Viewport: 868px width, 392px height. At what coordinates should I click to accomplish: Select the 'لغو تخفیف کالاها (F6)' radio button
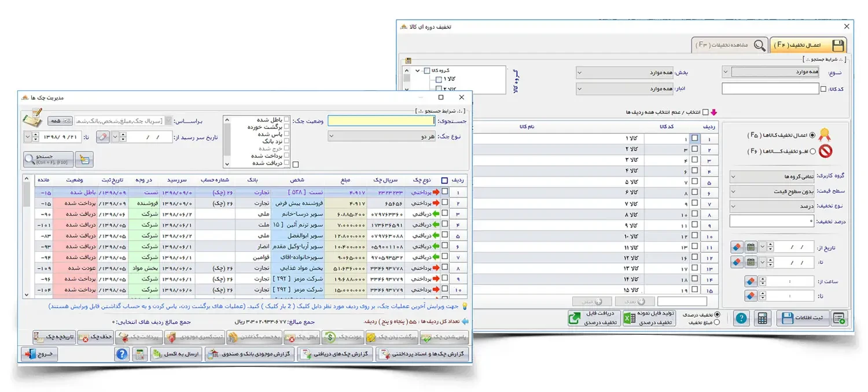(812, 151)
